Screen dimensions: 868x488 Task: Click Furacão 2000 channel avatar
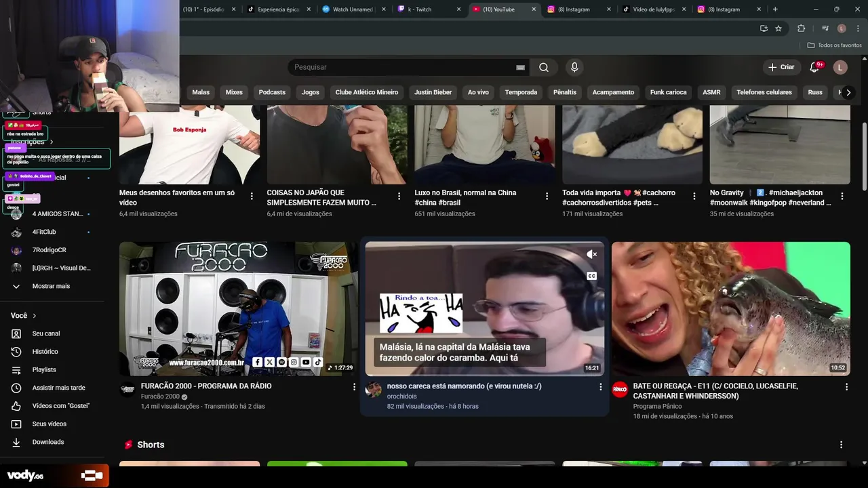pos(127,390)
